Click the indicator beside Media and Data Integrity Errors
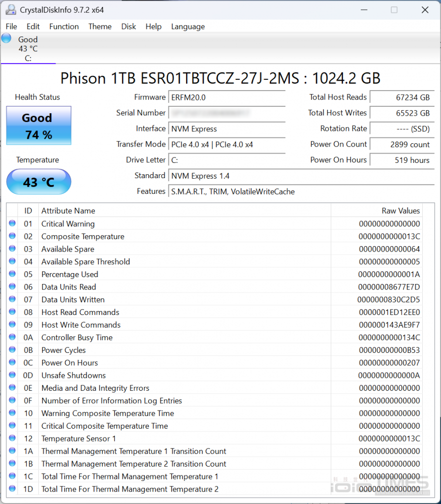The image size is (441, 504). pyautogui.click(x=11, y=388)
